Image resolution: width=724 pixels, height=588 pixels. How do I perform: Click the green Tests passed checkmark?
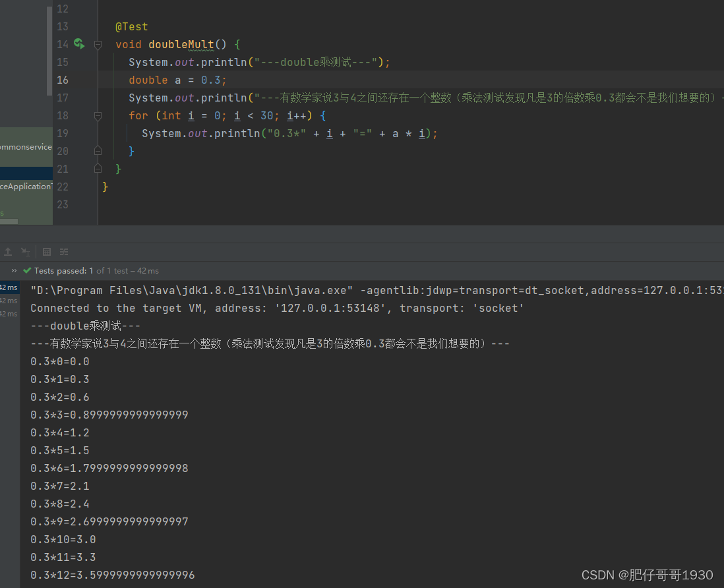tap(27, 270)
